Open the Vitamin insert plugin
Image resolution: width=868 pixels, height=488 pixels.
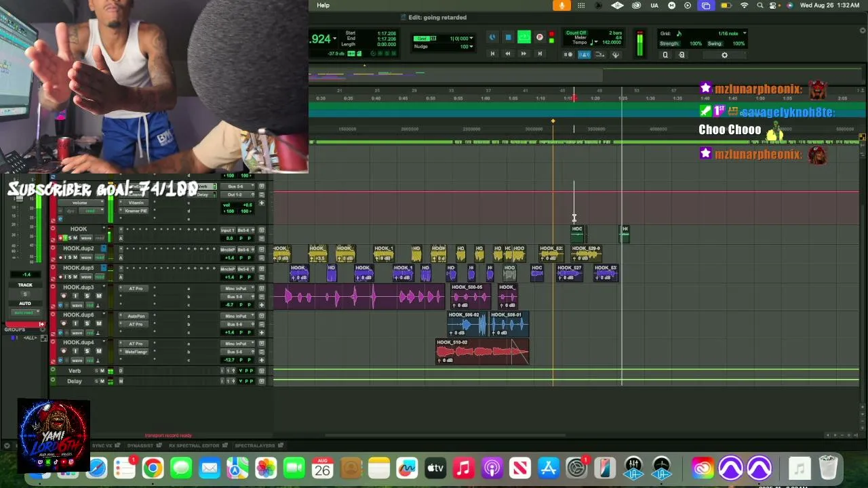click(x=136, y=203)
